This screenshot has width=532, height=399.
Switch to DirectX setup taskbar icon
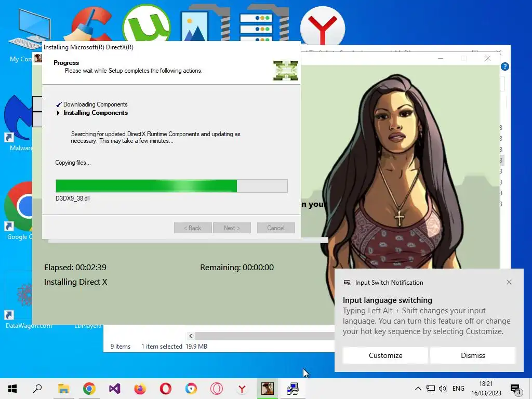(293, 389)
